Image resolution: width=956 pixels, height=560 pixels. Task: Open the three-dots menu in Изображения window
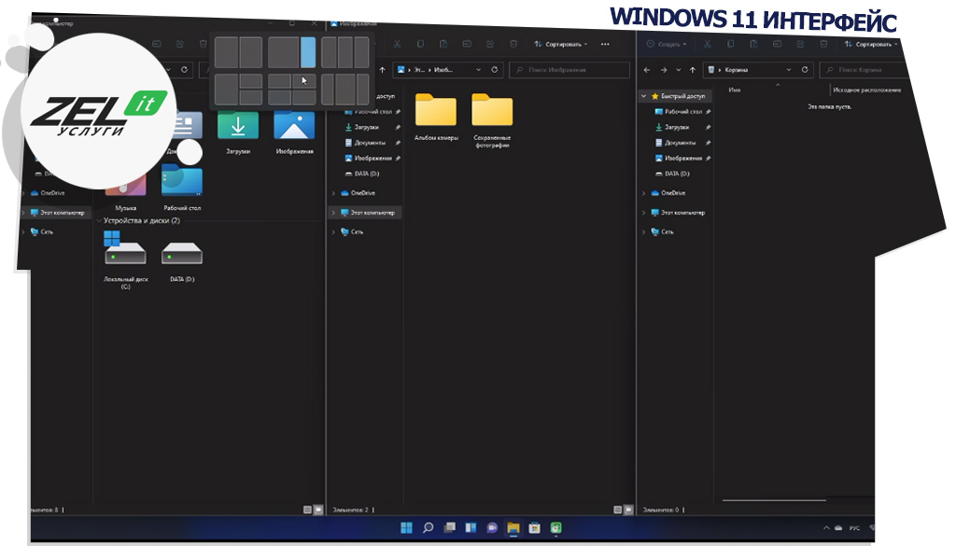pyautogui.click(x=605, y=44)
